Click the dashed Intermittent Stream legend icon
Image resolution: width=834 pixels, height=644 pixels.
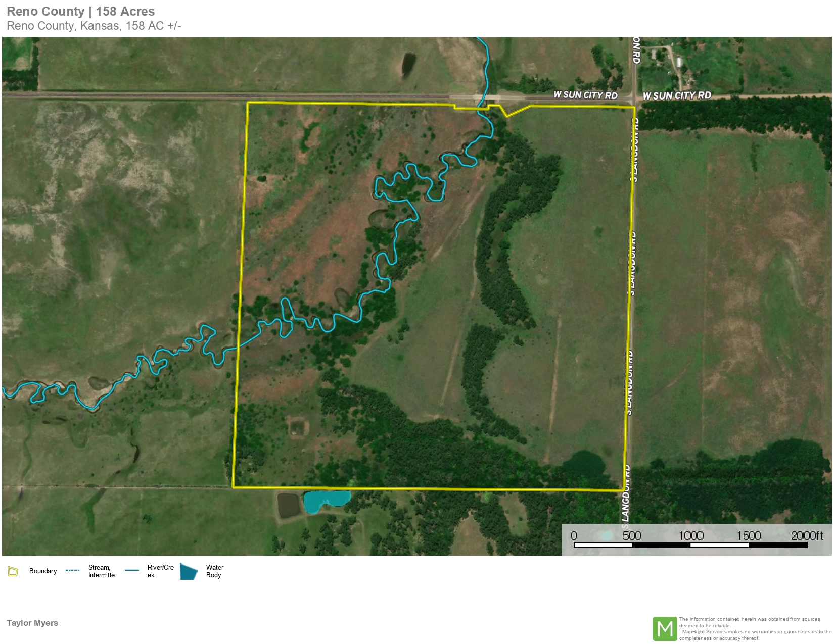coord(73,570)
